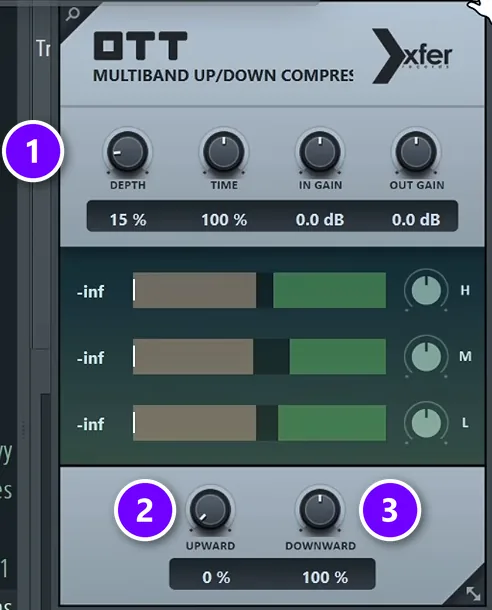This screenshot has width=492, height=610.
Task: Click the Out Gain knob
Action: click(x=416, y=152)
